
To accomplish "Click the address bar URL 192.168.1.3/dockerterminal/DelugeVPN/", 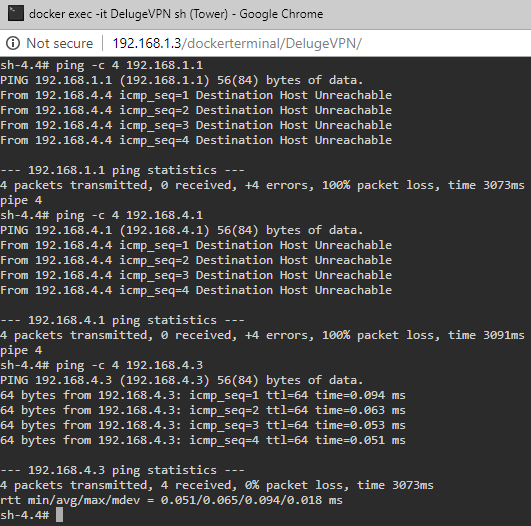I will [x=237, y=43].
